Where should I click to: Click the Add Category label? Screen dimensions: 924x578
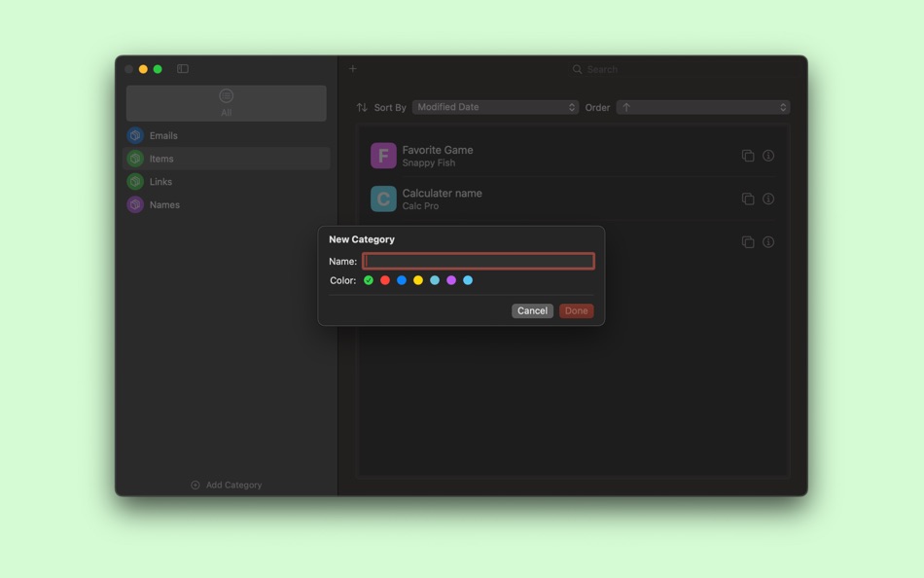point(234,485)
